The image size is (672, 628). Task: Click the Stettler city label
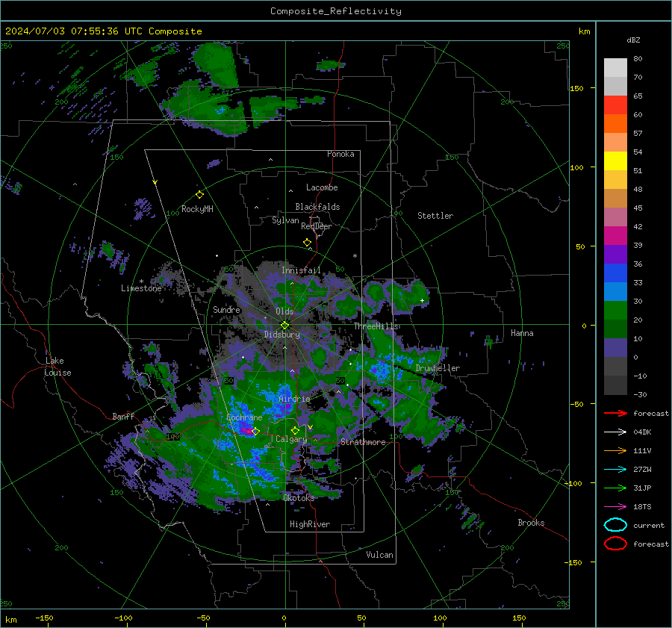tap(435, 216)
